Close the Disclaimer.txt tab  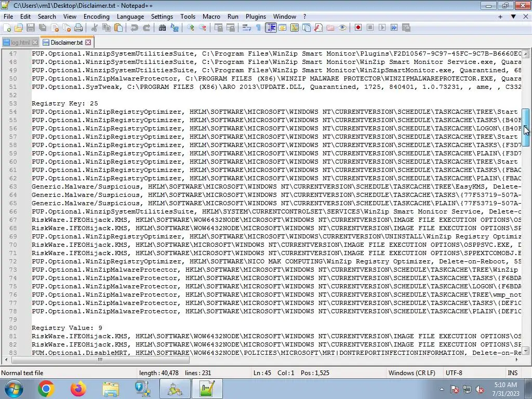pyautogui.click(x=88, y=43)
